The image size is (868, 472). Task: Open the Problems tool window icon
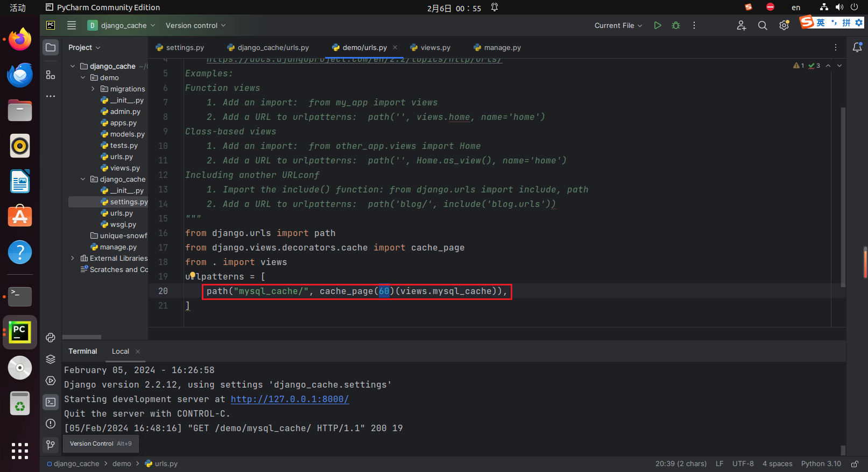[x=51, y=424]
